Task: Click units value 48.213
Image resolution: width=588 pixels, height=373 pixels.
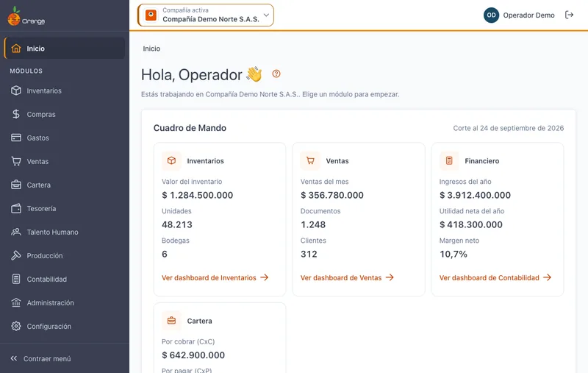Action: tap(176, 224)
